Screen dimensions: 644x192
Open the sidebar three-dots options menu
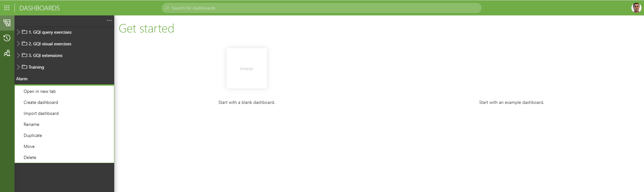[109, 20]
